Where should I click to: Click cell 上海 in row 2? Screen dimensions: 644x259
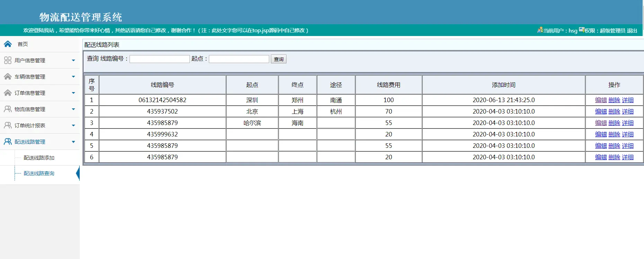click(x=298, y=111)
